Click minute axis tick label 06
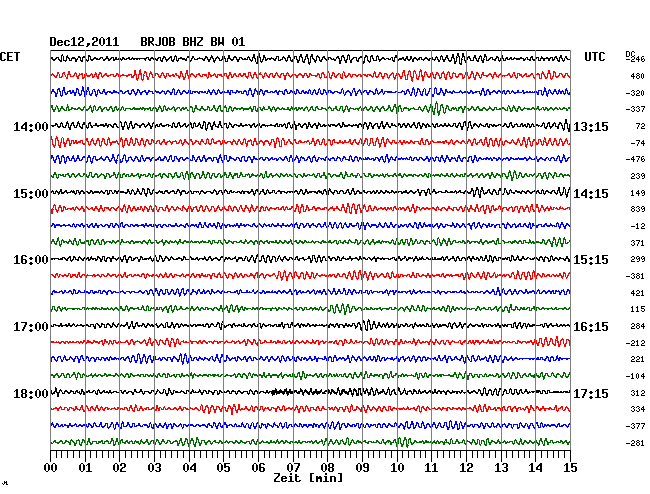The image size is (650, 494). 258,468
